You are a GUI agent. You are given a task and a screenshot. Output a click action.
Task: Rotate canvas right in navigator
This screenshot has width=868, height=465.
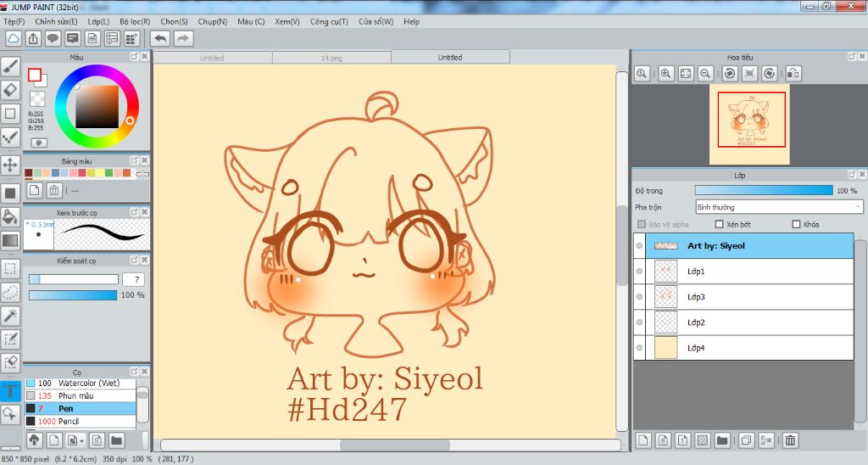click(x=770, y=73)
